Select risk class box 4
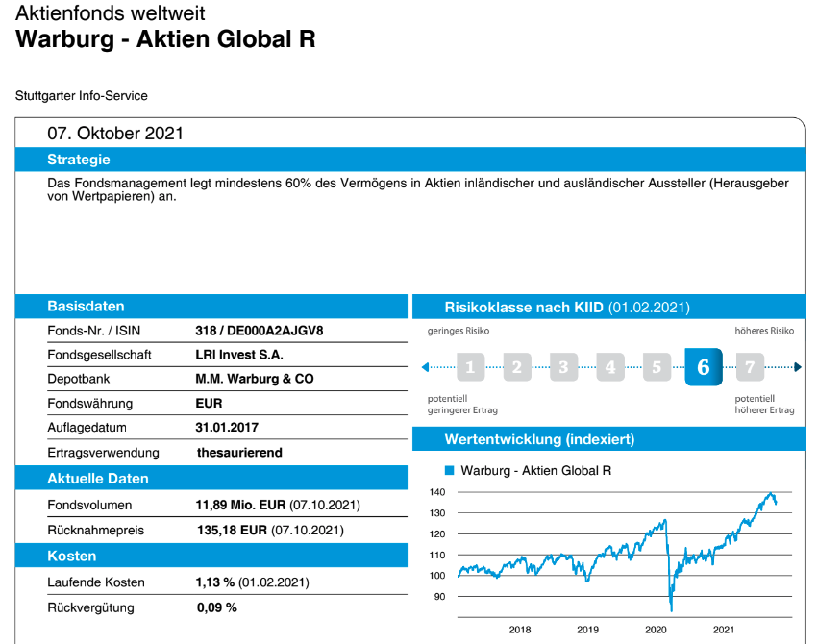The image size is (818, 644). pos(610,367)
